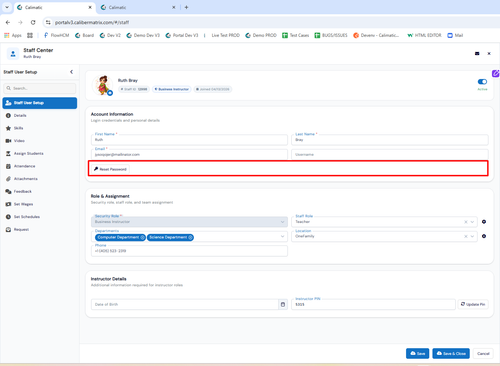500x366 pixels.
Task: Click the Save & Close button
Action: coord(451,353)
